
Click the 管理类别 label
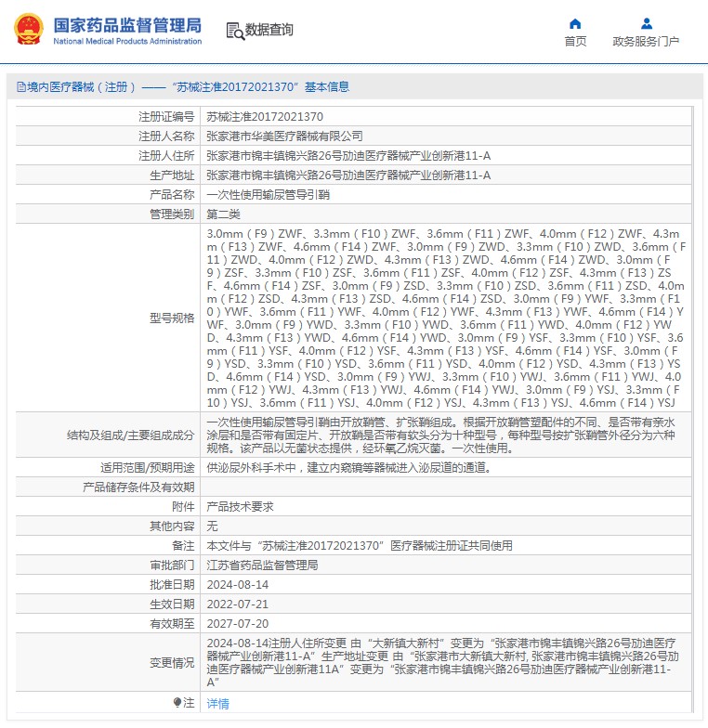point(172,214)
